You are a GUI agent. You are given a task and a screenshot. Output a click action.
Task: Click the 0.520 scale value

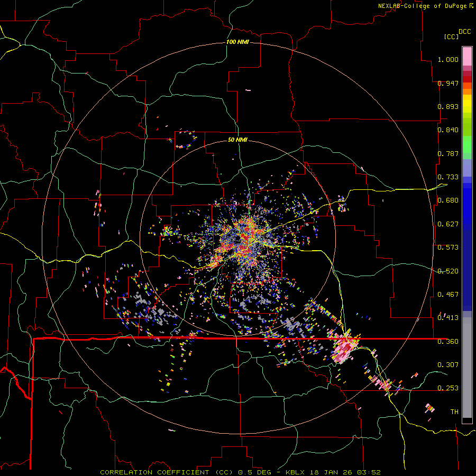(x=448, y=271)
